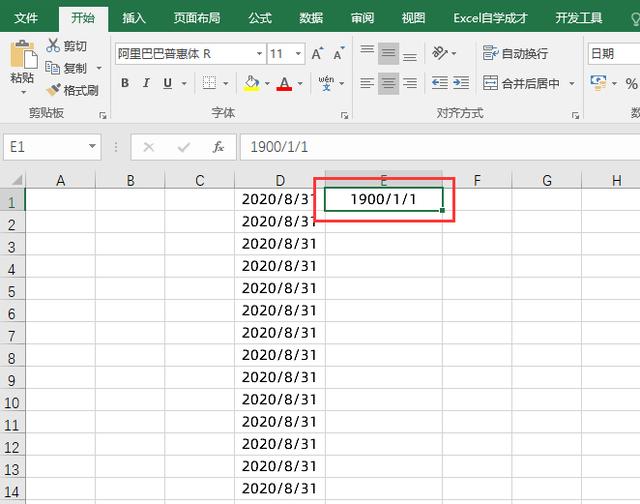
Task: Click the Paste clipboard icon
Action: [x=23, y=54]
